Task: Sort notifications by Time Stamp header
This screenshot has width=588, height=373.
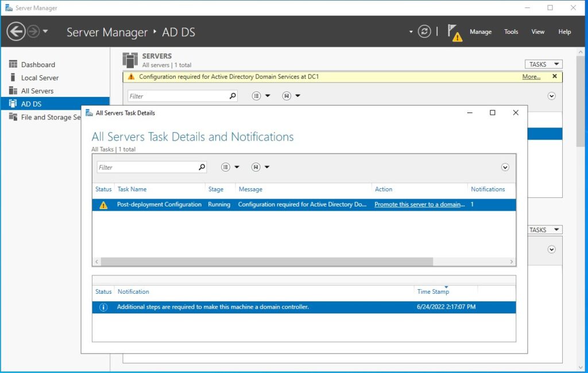Action: [433, 292]
